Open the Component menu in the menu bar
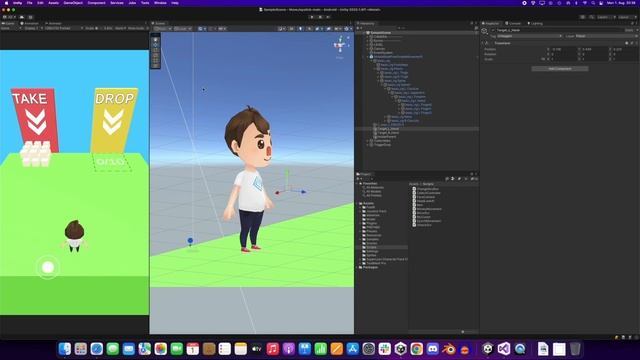The image size is (640, 360). tap(96, 3)
